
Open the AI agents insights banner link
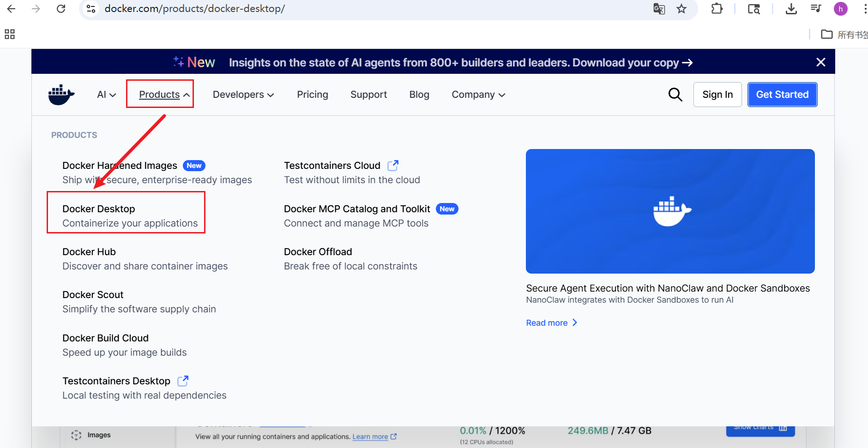[461, 62]
